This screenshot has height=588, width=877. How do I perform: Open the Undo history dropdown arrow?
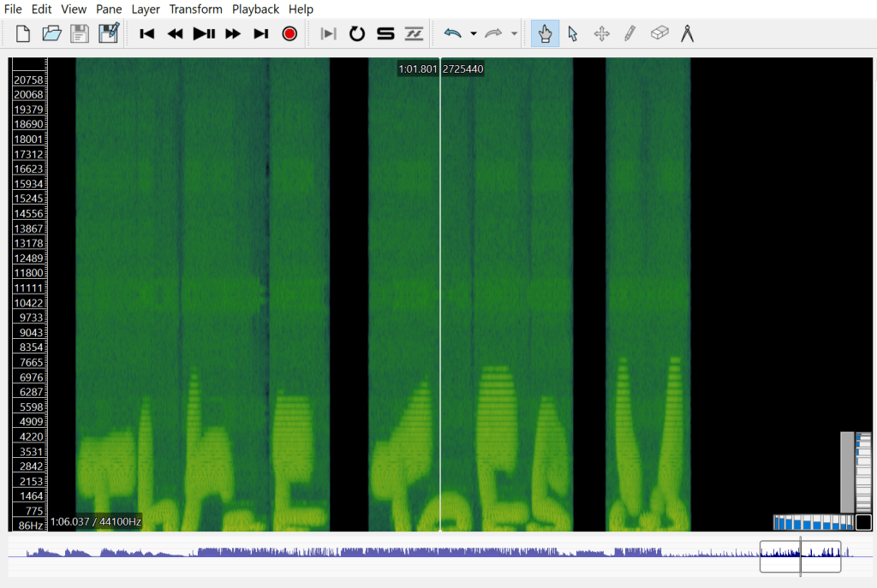click(x=474, y=34)
